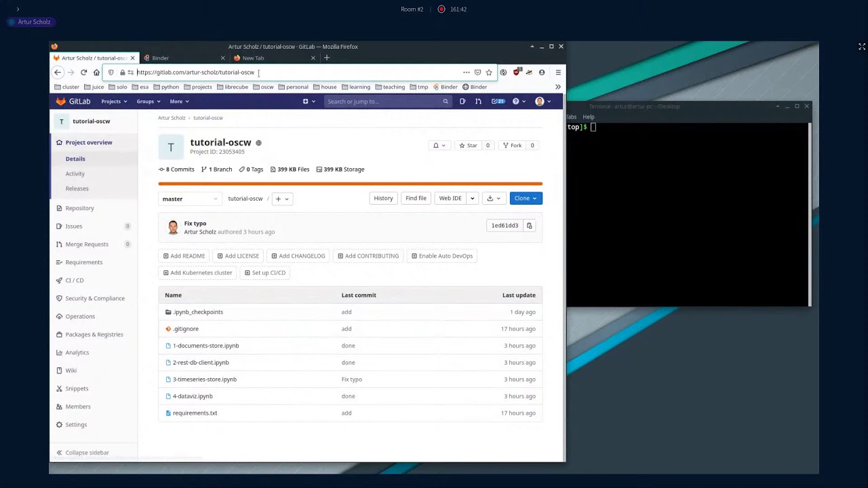Open the master branch selector

(189, 199)
